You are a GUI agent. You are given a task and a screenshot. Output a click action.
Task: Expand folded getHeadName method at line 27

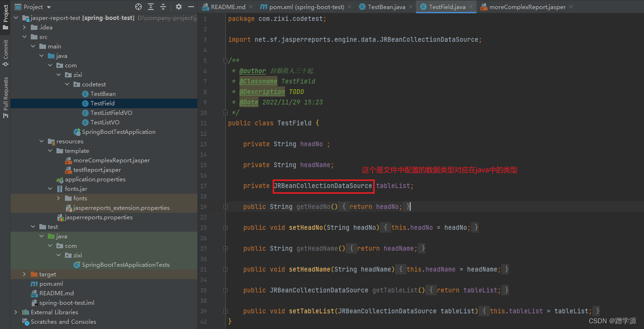click(226, 248)
